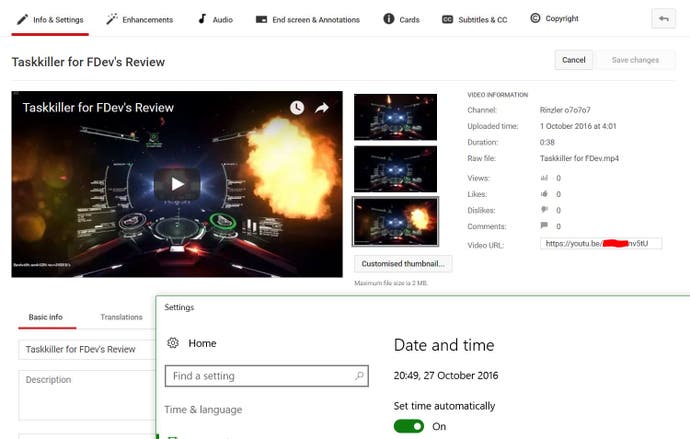Image resolution: width=690 pixels, height=439 pixels.
Task: Click the Time & language section label
Action: [203, 410]
